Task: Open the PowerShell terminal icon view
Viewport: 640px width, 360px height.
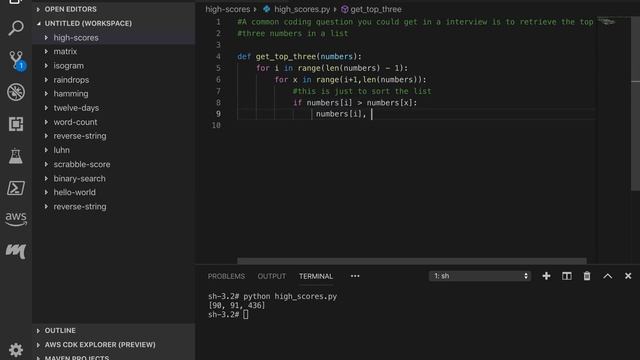Action: (16, 188)
